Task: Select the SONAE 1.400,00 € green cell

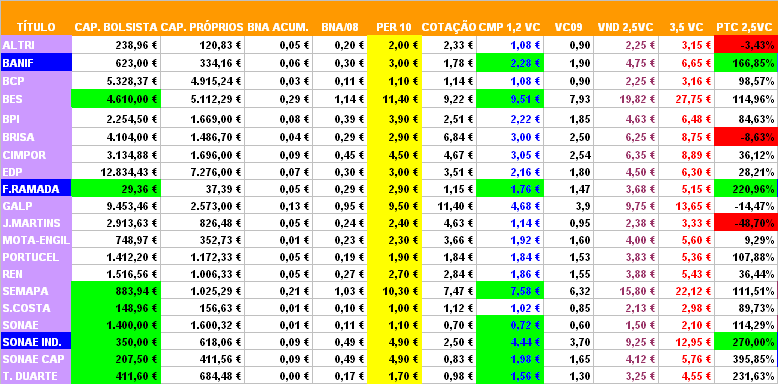Action: click(116, 325)
